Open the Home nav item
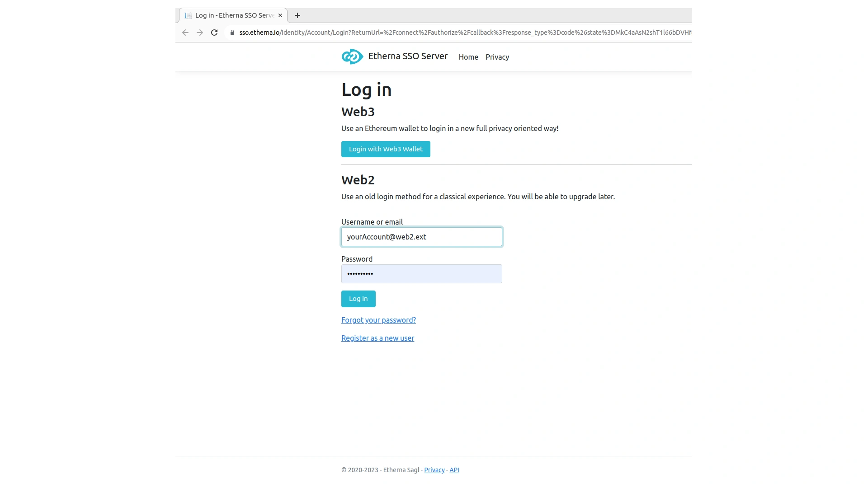The width and height of the screenshot is (868, 488). tap(468, 57)
